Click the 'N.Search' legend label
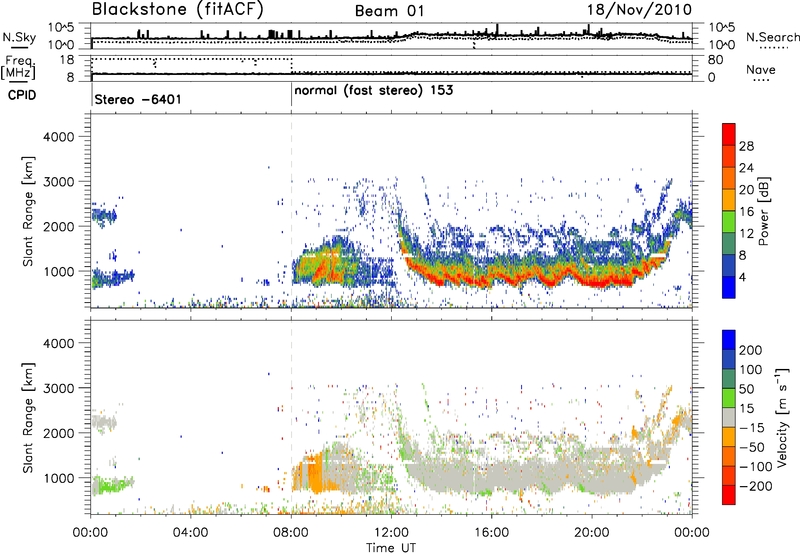 pos(772,37)
